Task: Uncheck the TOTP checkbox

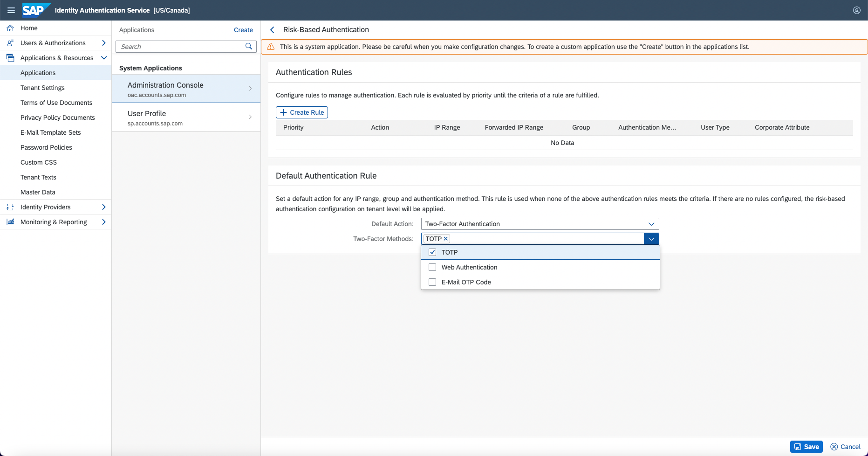Action: click(x=432, y=252)
